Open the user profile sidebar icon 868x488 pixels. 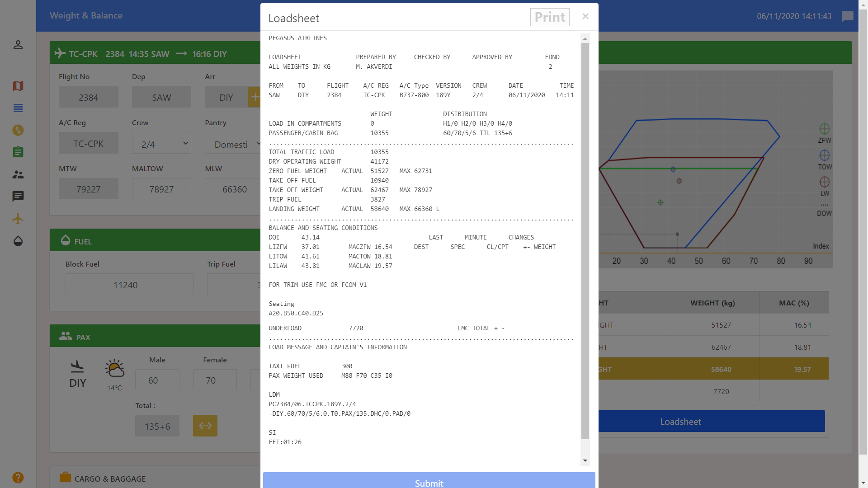coord(18,45)
